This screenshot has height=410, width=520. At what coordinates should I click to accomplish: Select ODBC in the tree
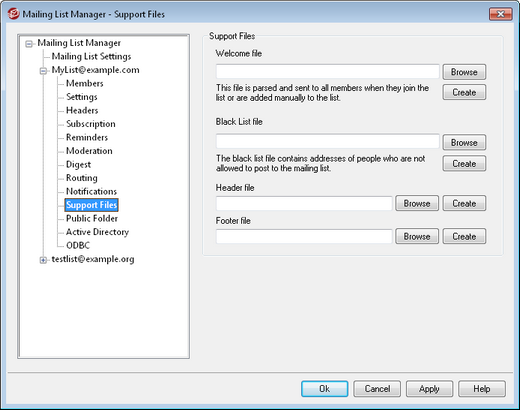78,245
